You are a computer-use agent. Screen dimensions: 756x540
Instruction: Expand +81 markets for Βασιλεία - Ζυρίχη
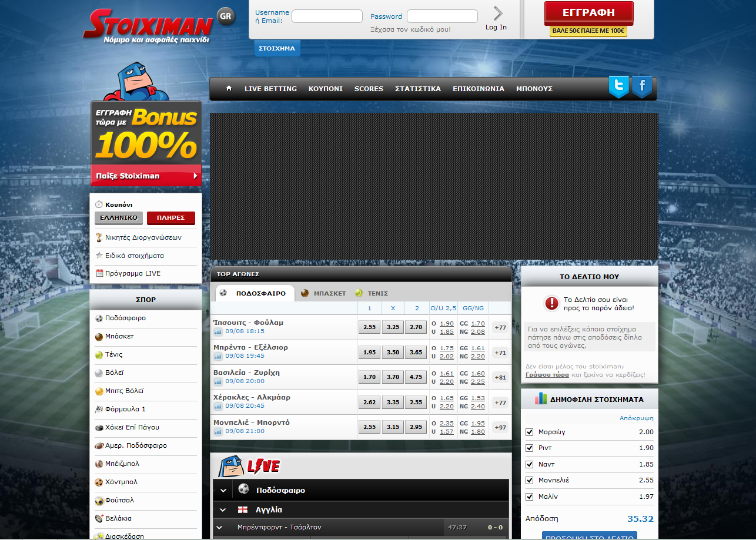[x=500, y=377]
